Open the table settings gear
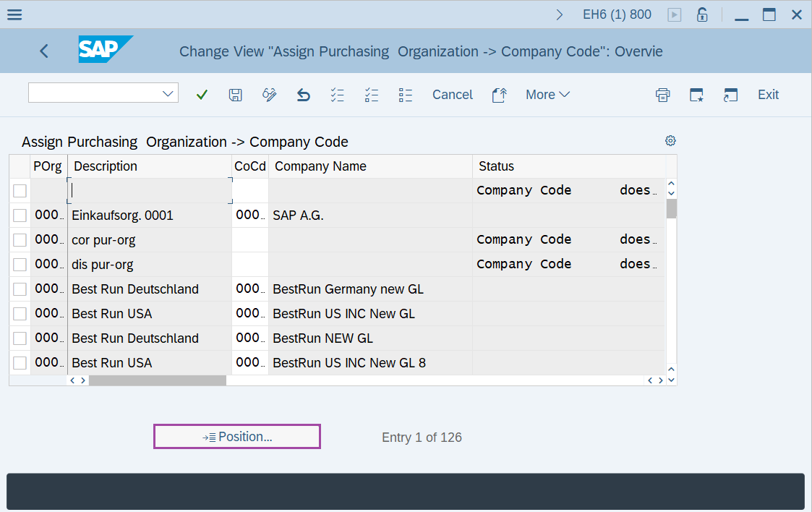This screenshot has height=512, width=812. click(x=670, y=140)
